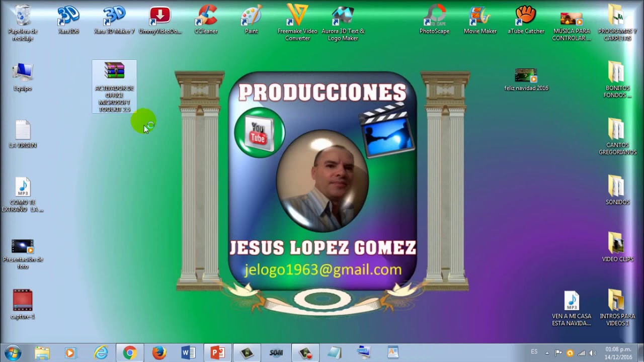Open the speaker volume tray icon

(x=593, y=353)
